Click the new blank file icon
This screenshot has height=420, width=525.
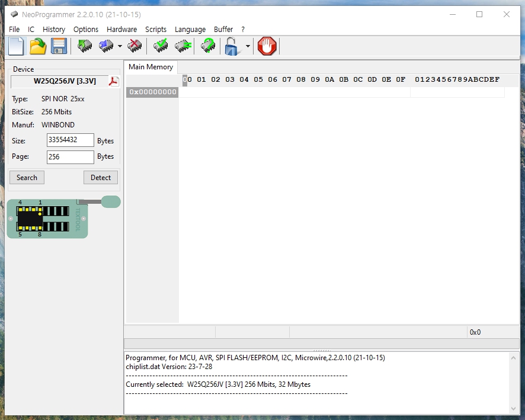pos(16,46)
